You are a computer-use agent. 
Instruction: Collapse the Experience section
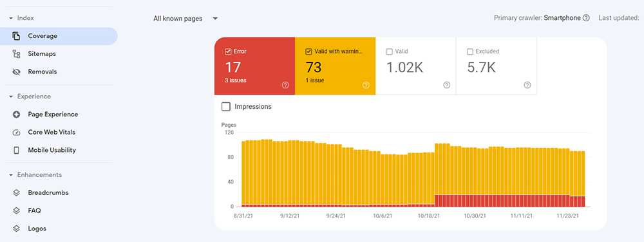coord(11,97)
